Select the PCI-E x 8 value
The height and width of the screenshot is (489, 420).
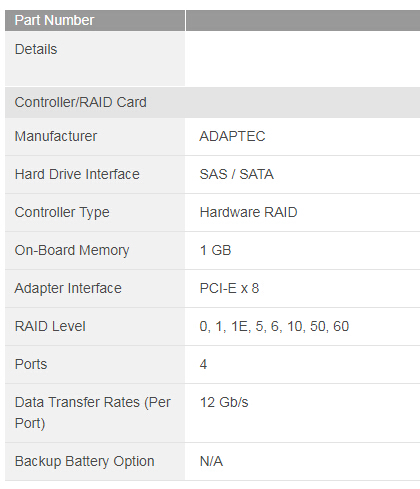[229, 288]
